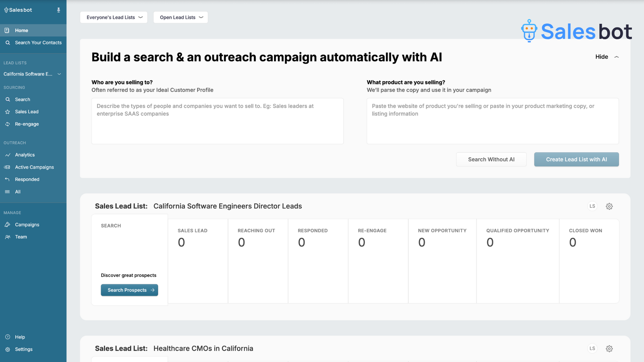Click LS avatar on California Software list
Screen dimensions: 644x362
(592, 206)
